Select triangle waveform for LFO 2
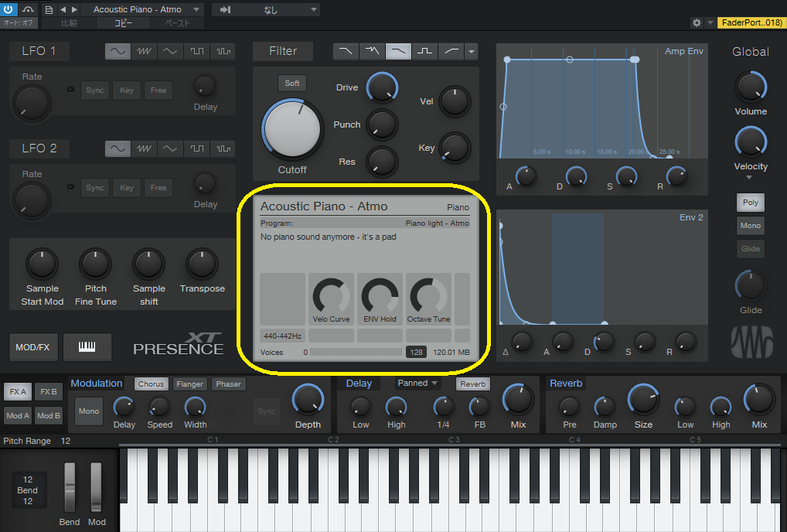 click(170, 148)
